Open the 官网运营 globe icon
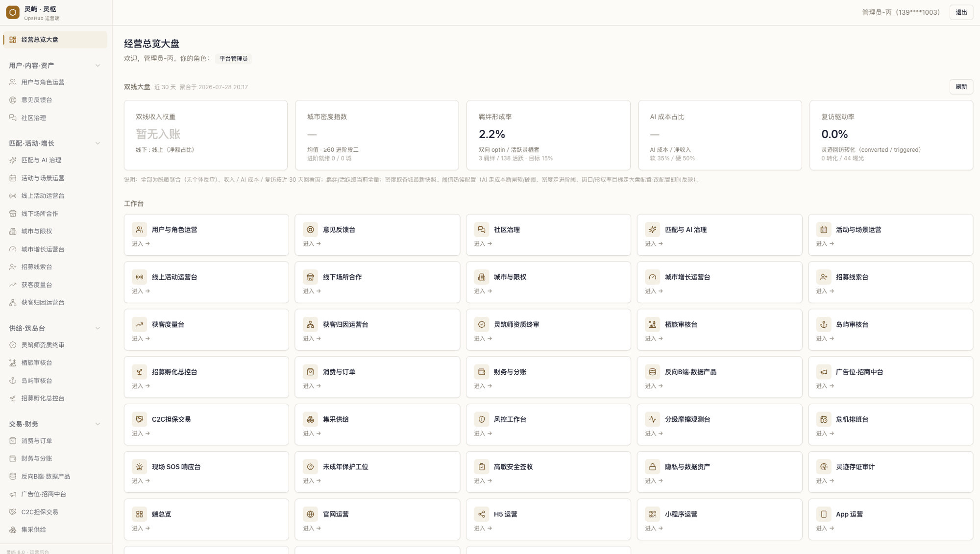This screenshot has height=554, width=980. (x=310, y=514)
